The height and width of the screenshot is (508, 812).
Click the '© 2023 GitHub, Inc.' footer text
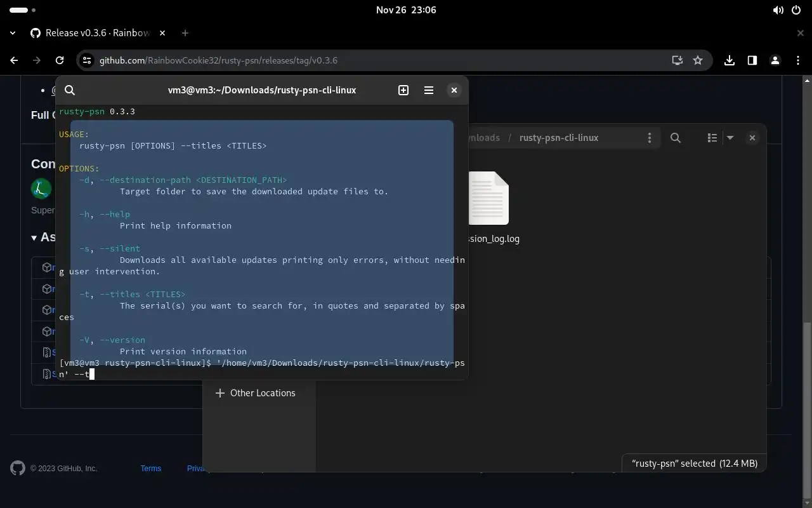coord(63,469)
